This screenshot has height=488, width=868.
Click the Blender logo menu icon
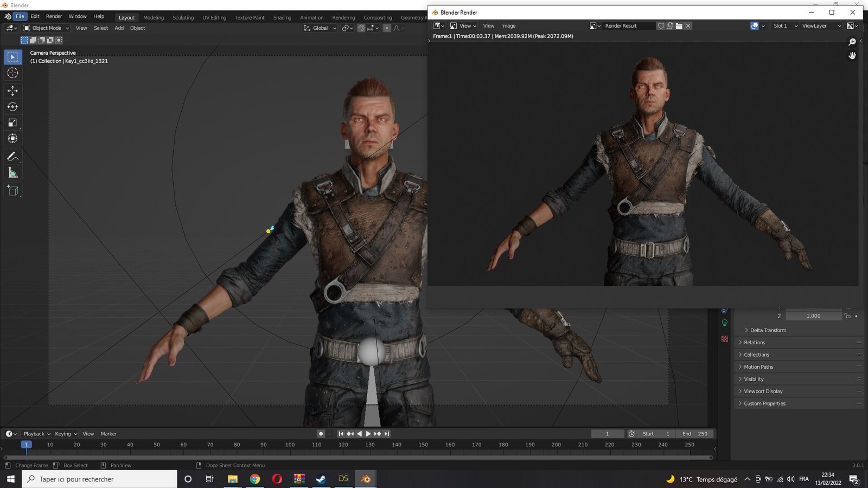pyautogui.click(x=8, y=16)
